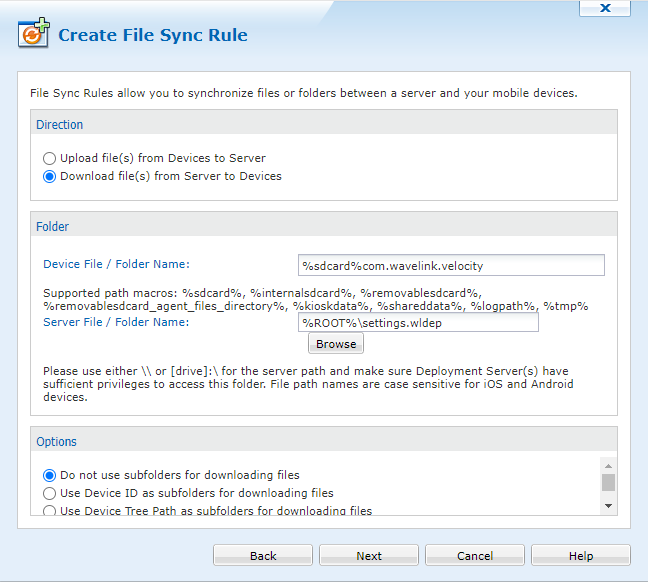Click the Device File / Folder Name field
This screenshot has height=582, width=648.
(x=451, y=265)
